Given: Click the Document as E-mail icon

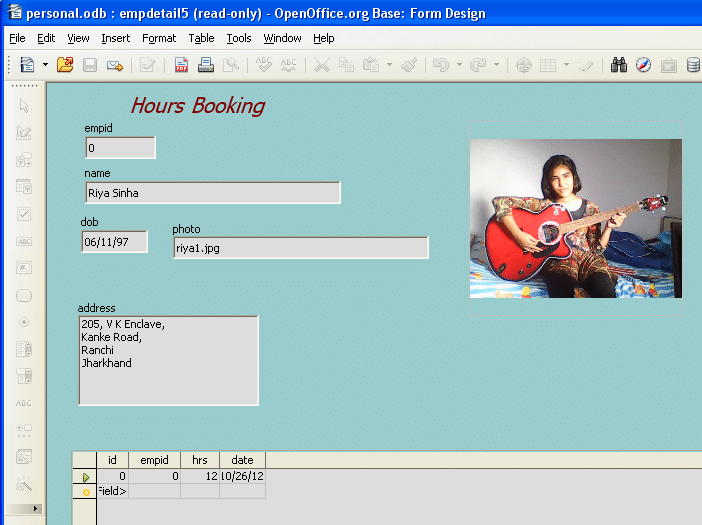Looking at the screenshot, I should (115, 65).
